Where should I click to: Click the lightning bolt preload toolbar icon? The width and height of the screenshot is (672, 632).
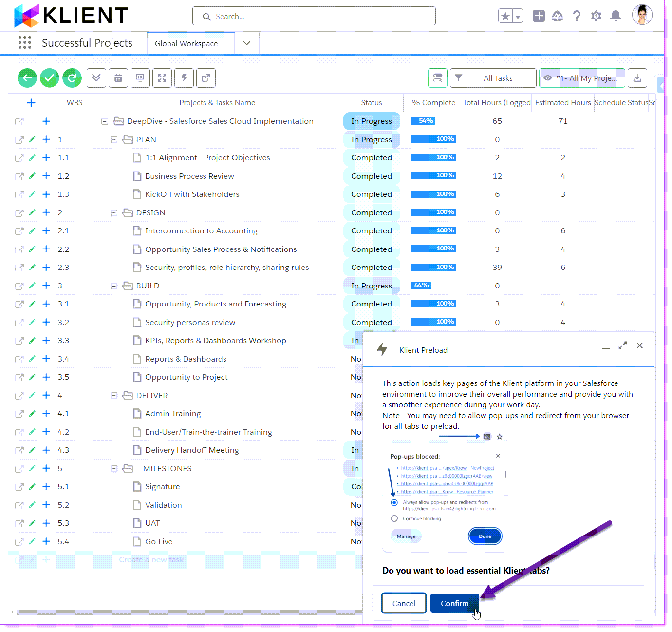pos(184,78)
